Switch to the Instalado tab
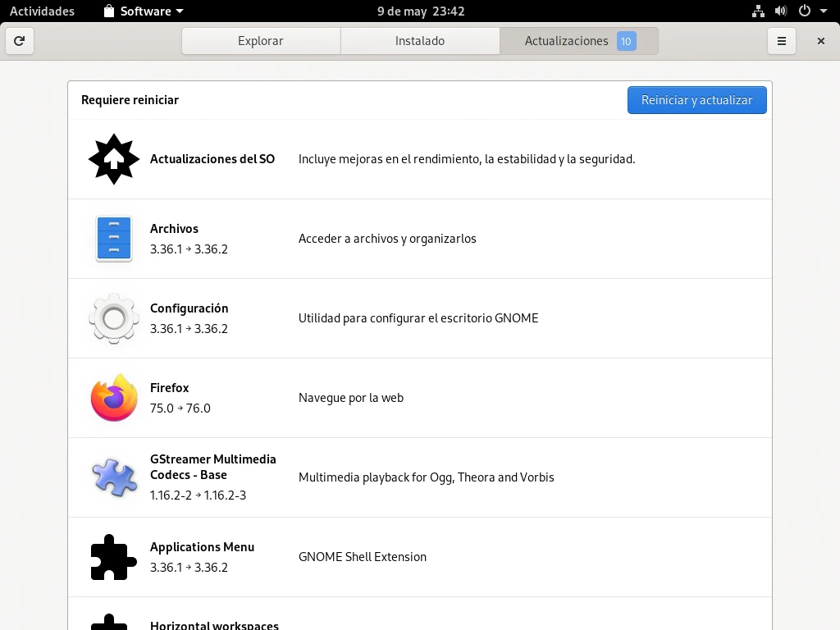840x630 pixels. (x=420, y=41)
